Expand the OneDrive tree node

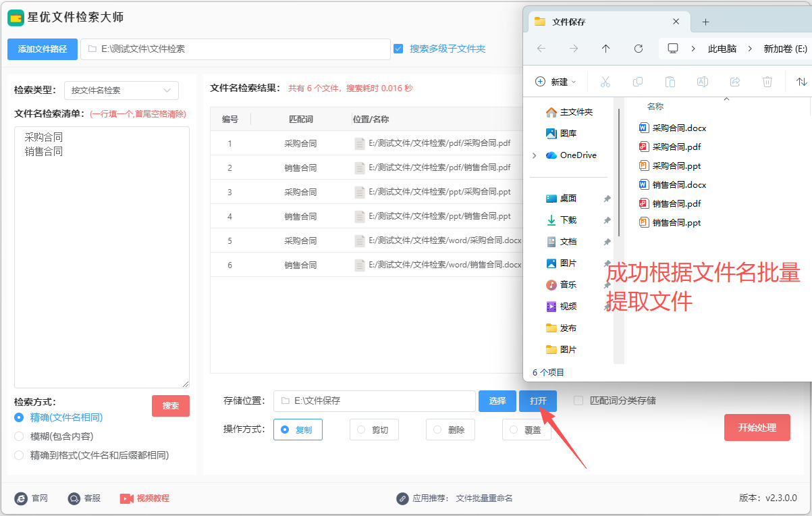coord(535,155)
